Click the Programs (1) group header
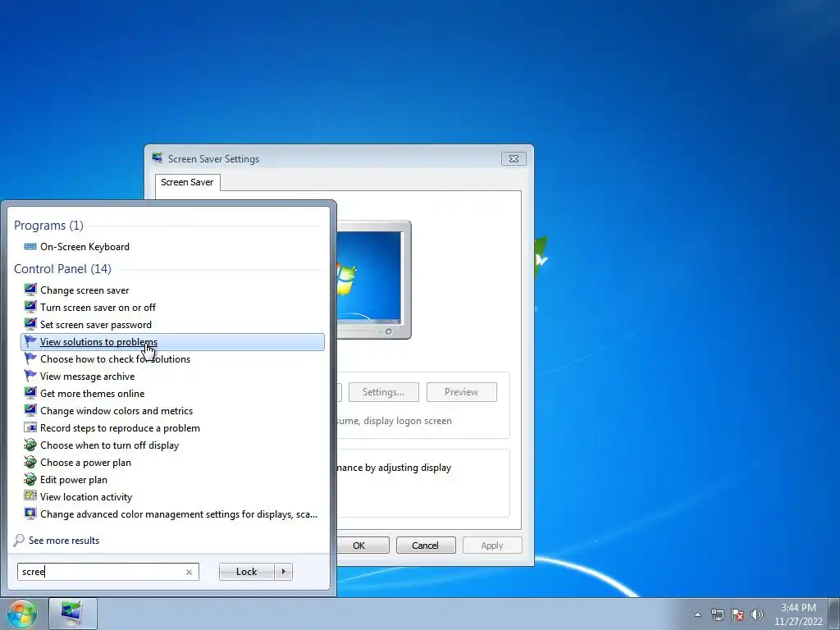The height and width of the screenshot is (630, 840). click(48, 225)
